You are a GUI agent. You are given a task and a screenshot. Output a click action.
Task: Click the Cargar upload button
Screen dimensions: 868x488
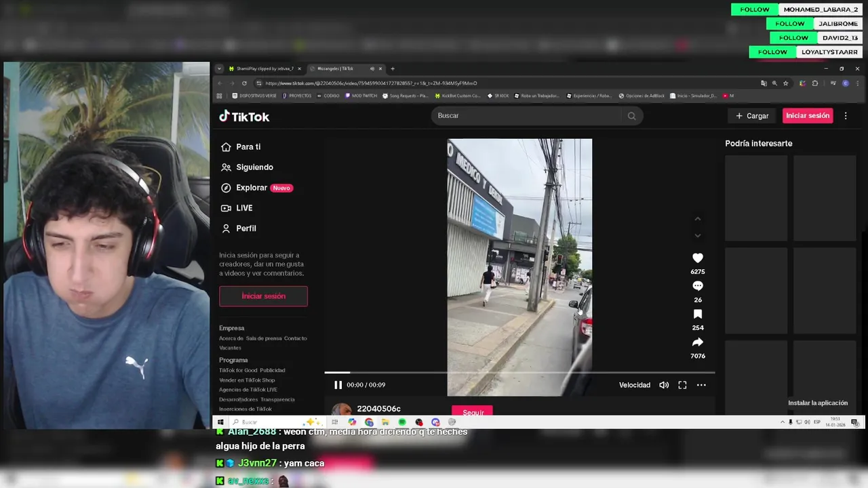point(753,116)
